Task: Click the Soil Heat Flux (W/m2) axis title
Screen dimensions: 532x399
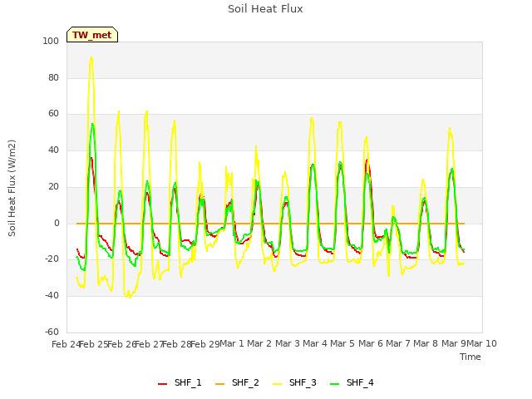Action: tap(12, 188)
